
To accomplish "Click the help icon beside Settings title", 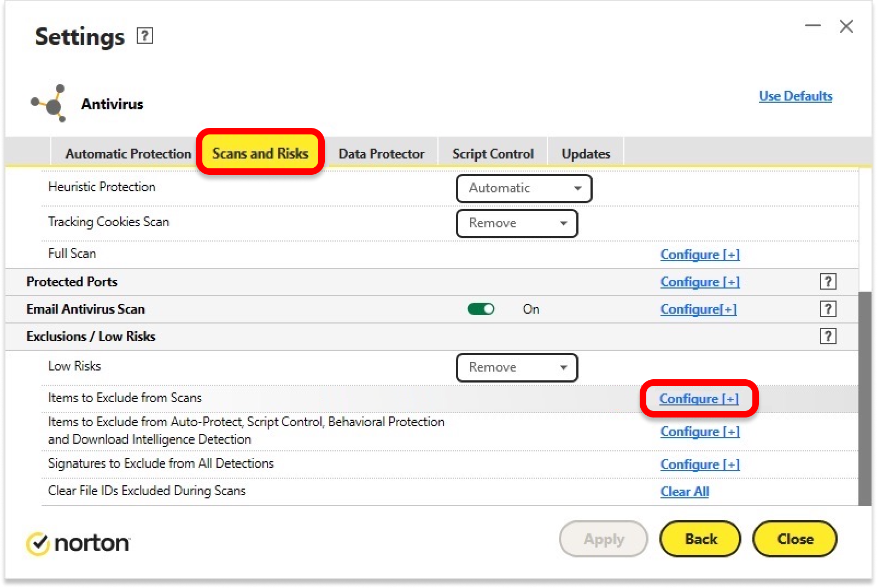I will point(144,36).
